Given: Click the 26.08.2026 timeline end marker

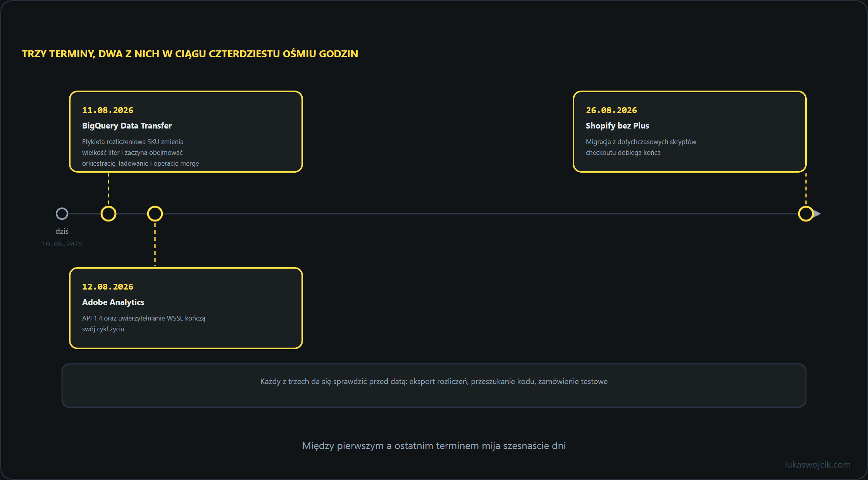Looking at the screenshot, I should click(806, 214).
